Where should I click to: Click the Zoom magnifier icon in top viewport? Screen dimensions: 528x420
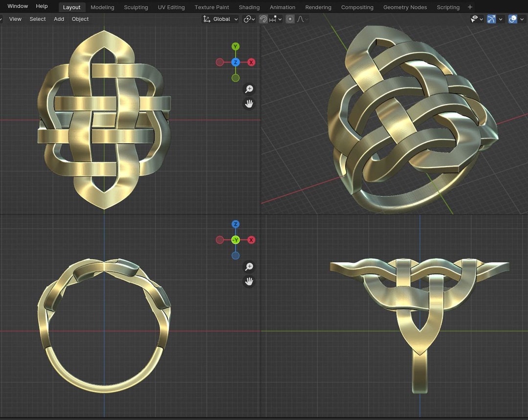(249, 89)
